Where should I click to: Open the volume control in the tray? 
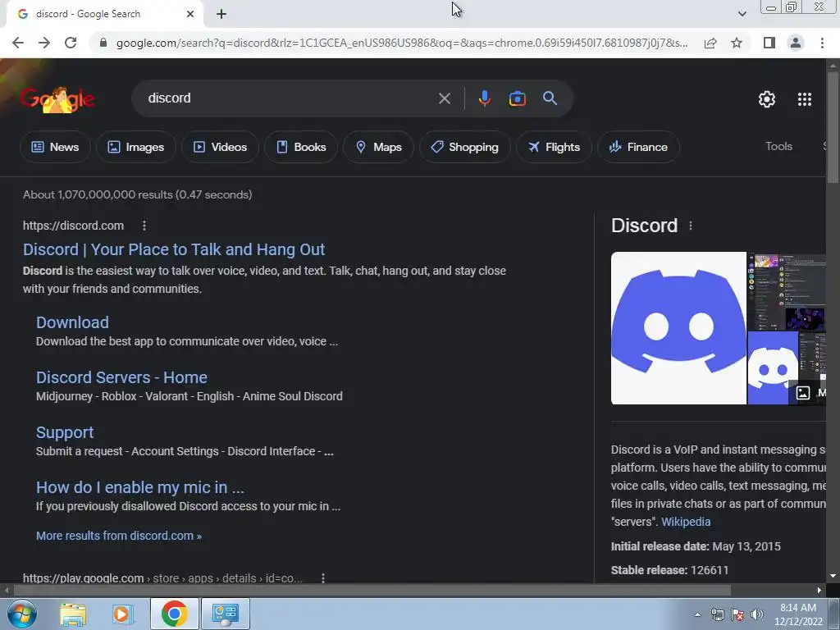[757, 614]
